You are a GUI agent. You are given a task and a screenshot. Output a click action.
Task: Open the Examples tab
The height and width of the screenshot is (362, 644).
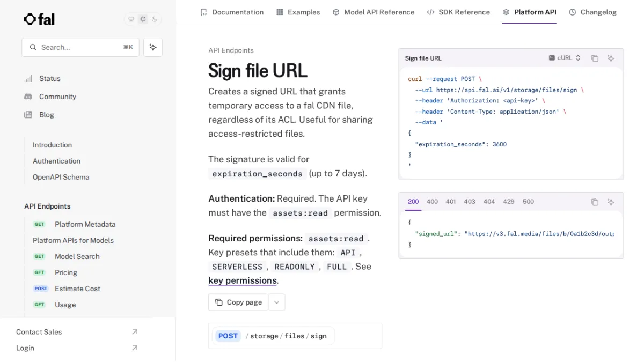[298, 12]
